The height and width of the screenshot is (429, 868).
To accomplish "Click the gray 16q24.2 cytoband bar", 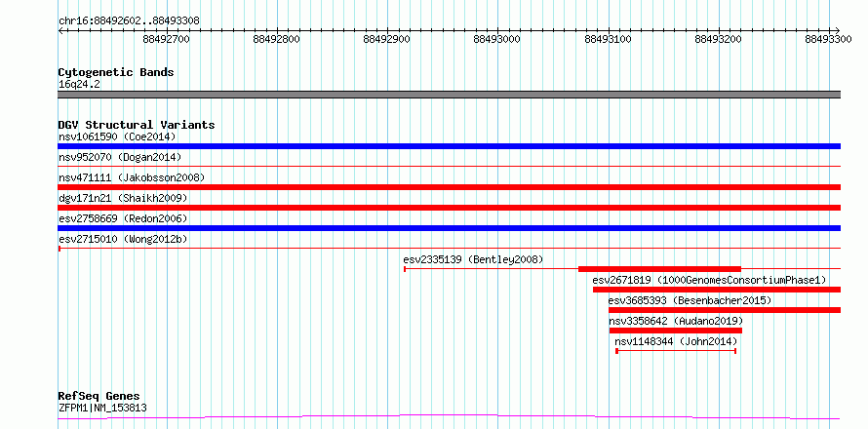I will 449,95.
